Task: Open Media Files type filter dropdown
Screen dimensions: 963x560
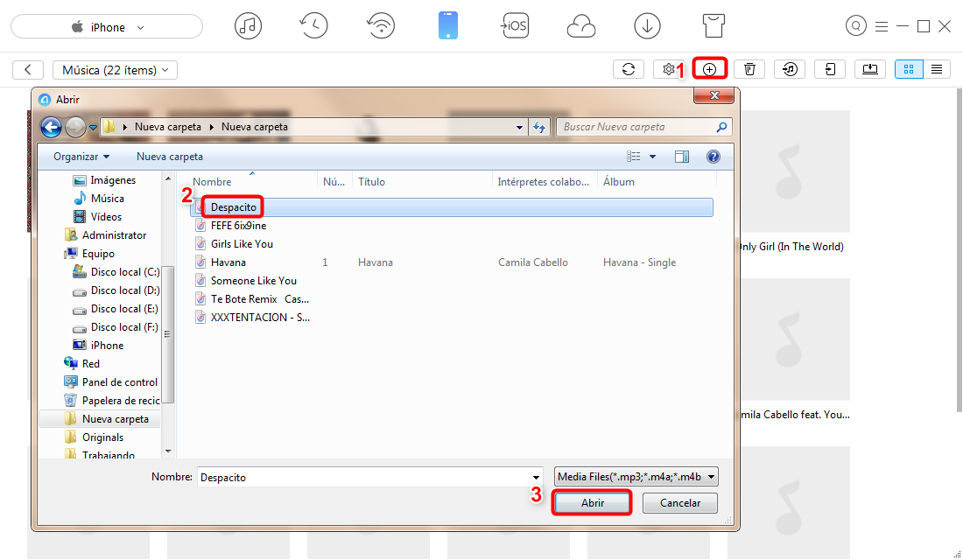Action: (x=636, y=477)
